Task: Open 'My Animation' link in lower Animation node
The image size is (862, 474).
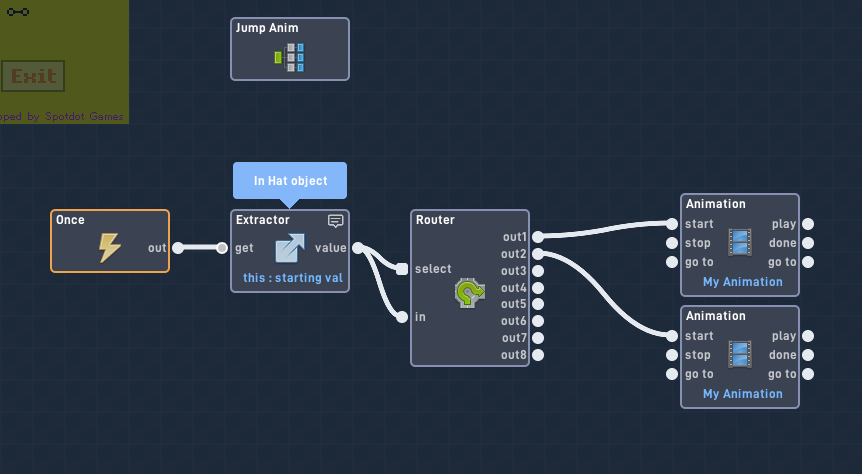Action: click(742, 394)
